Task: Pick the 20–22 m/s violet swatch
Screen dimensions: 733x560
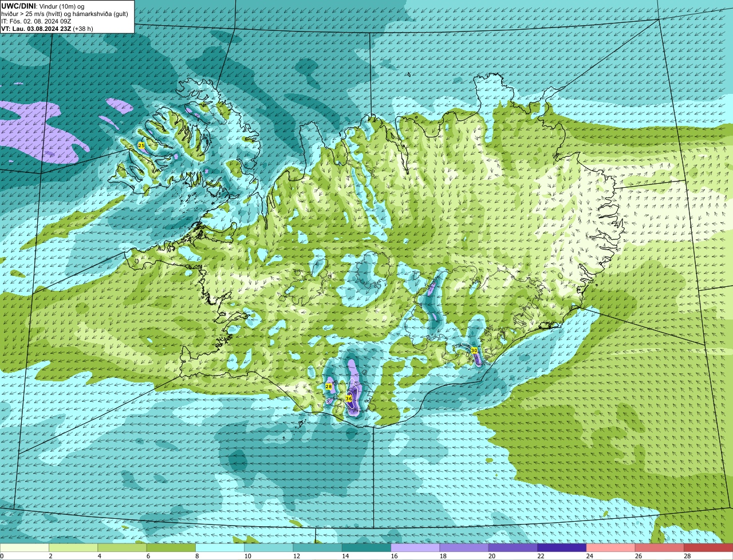Action: click(513, 547)
